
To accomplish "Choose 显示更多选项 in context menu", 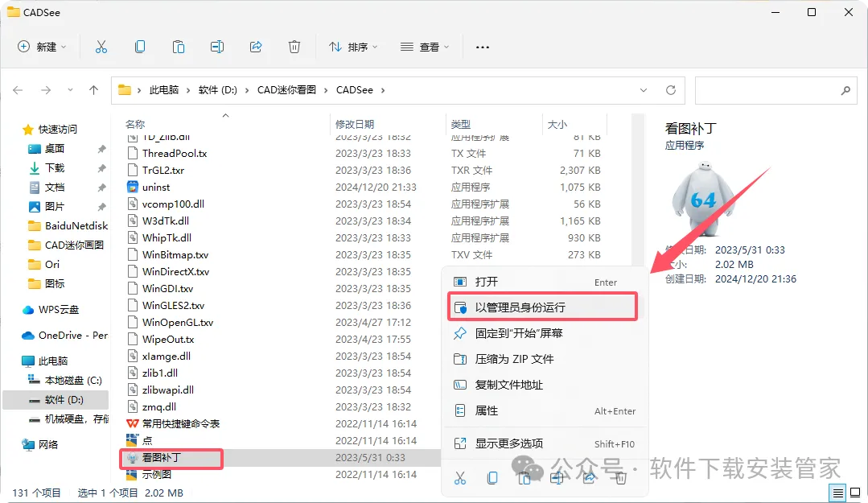I will pos(544,443).
